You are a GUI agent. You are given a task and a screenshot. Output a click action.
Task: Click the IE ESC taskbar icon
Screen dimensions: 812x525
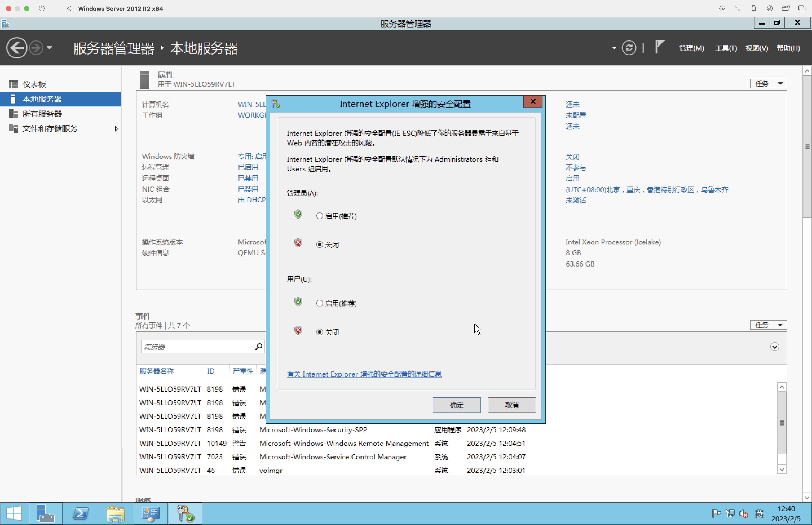[x=185, y=513]
